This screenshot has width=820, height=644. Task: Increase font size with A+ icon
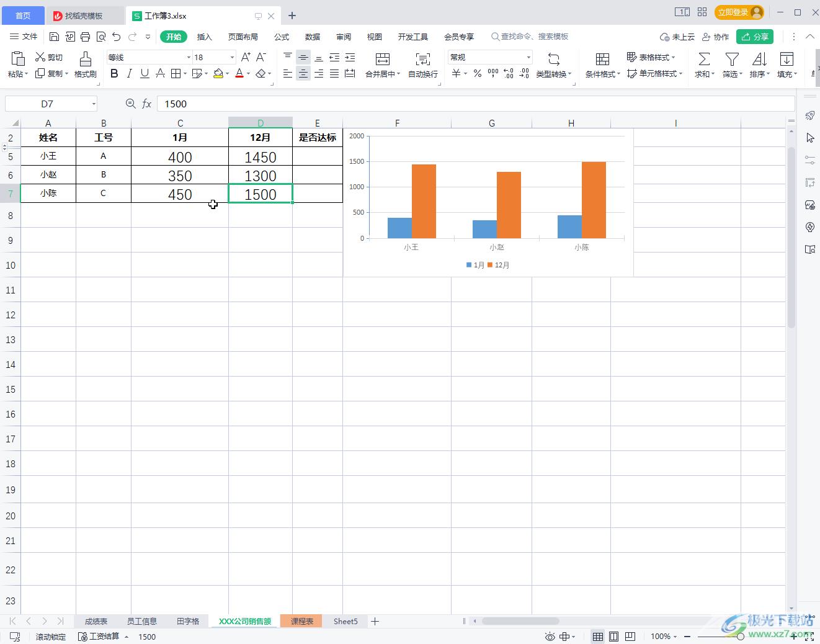click(x=246, y=57)
